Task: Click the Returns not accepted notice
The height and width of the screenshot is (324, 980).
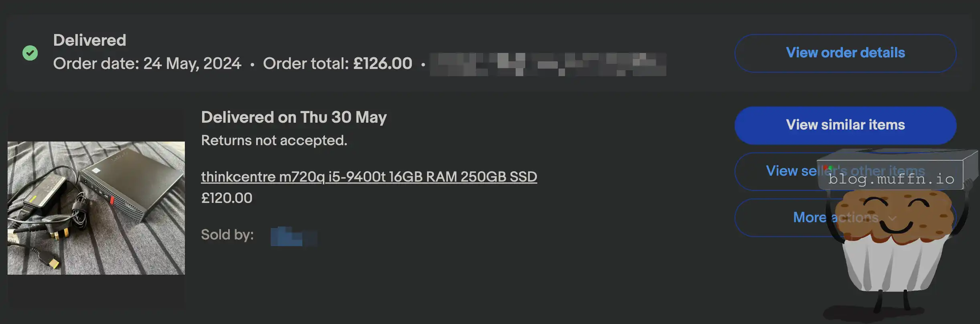Action: click(x=274, y=140)
